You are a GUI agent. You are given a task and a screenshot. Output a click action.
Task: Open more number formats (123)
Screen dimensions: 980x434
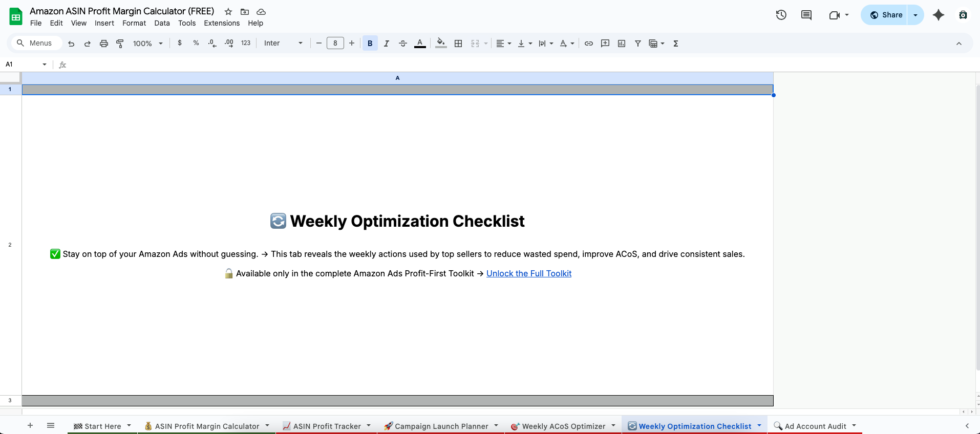[x=246, y=43]
